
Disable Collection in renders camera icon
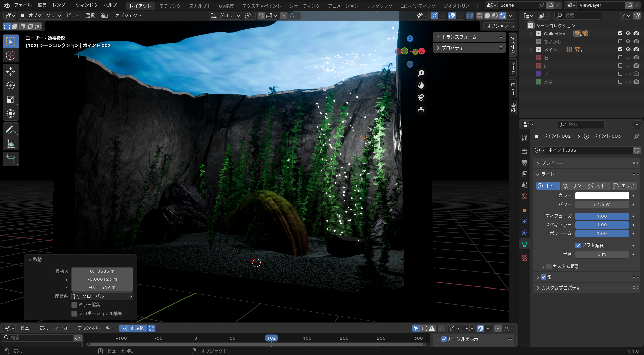coord(636,33)
